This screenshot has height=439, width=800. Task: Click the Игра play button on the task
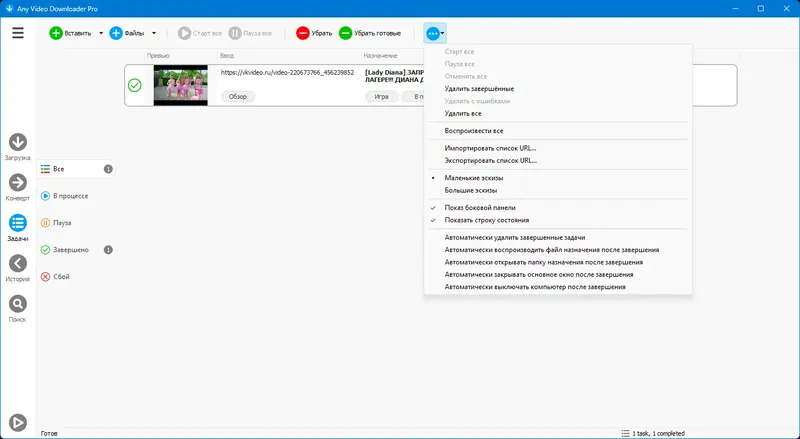click(382, 96)
